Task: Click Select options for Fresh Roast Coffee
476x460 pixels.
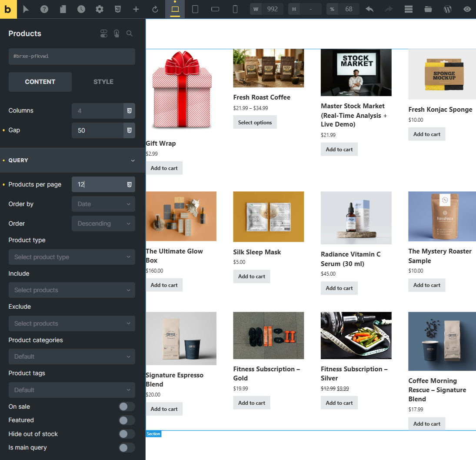Action: point(255,122)
